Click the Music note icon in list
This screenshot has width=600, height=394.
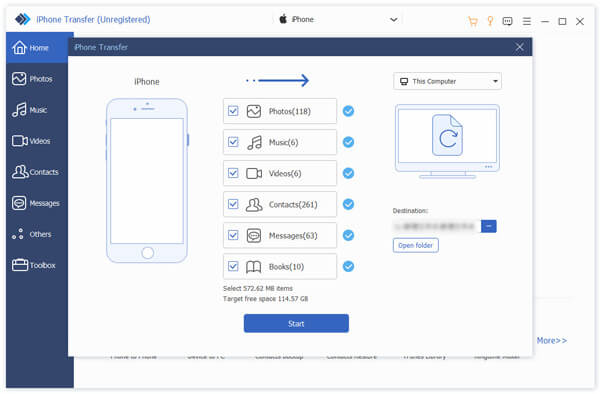click(254, 143)
